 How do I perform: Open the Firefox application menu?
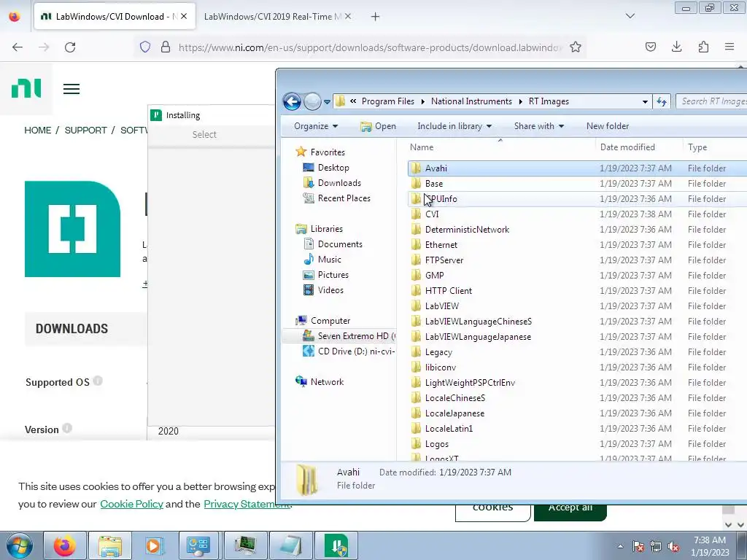(x=729, y=47)
